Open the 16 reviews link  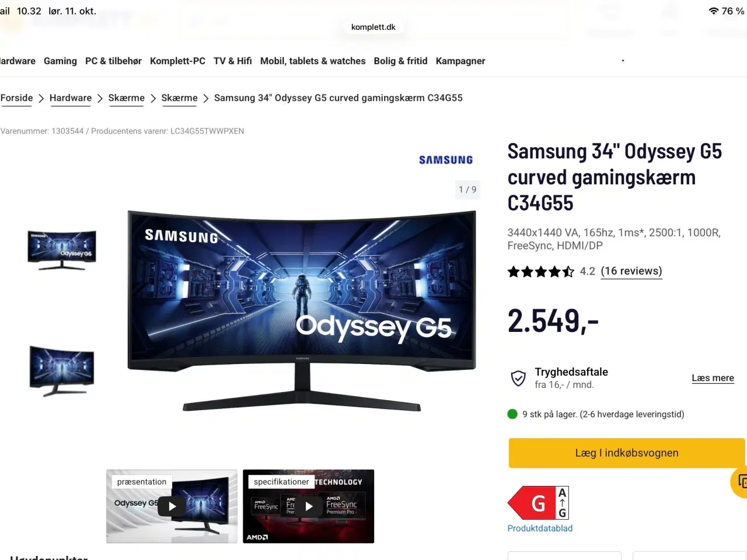point(631,271)
